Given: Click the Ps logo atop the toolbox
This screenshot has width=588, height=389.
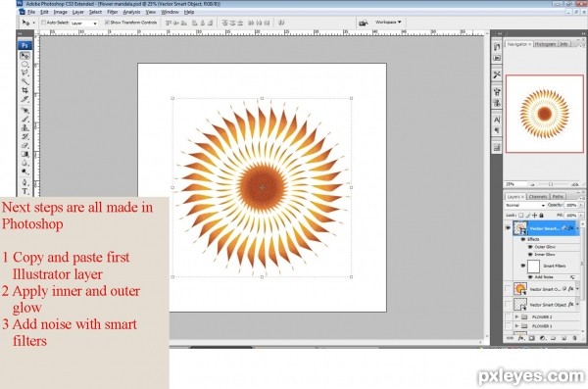Looking at the screenshot, I should coord(24,45).
